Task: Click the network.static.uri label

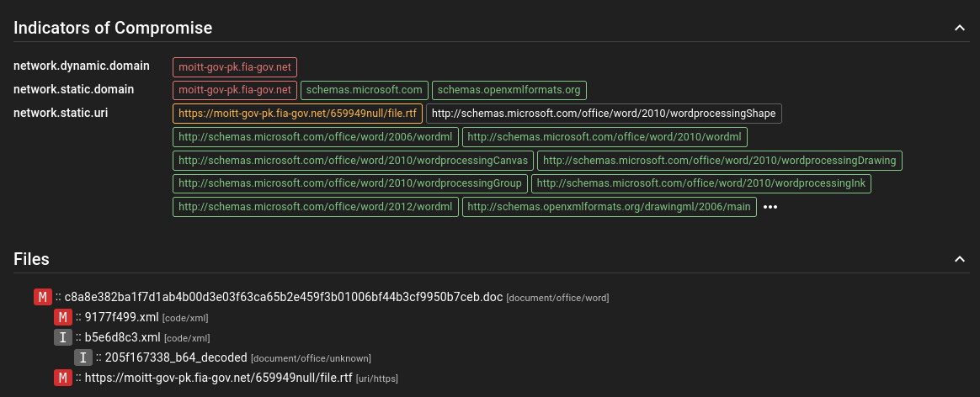Action: pos(61,113)
